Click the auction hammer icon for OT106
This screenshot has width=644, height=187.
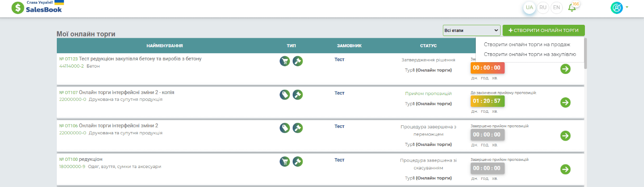[298, 128]
